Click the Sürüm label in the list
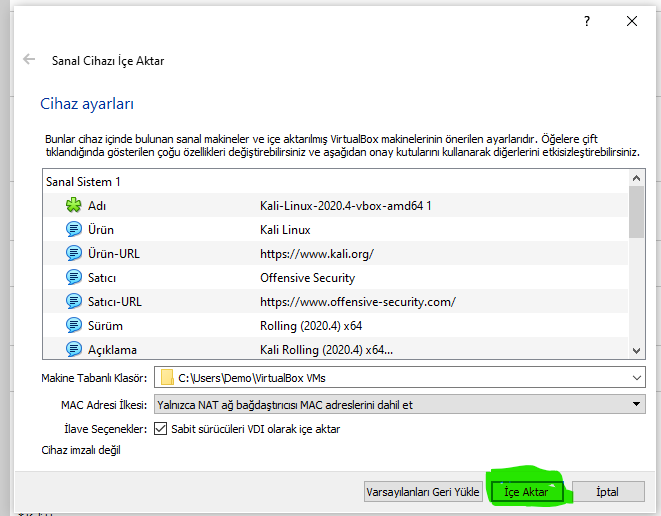 105,326
